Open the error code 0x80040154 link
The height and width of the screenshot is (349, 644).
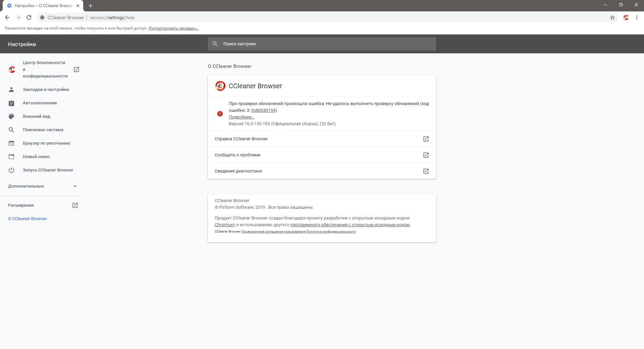263,110
